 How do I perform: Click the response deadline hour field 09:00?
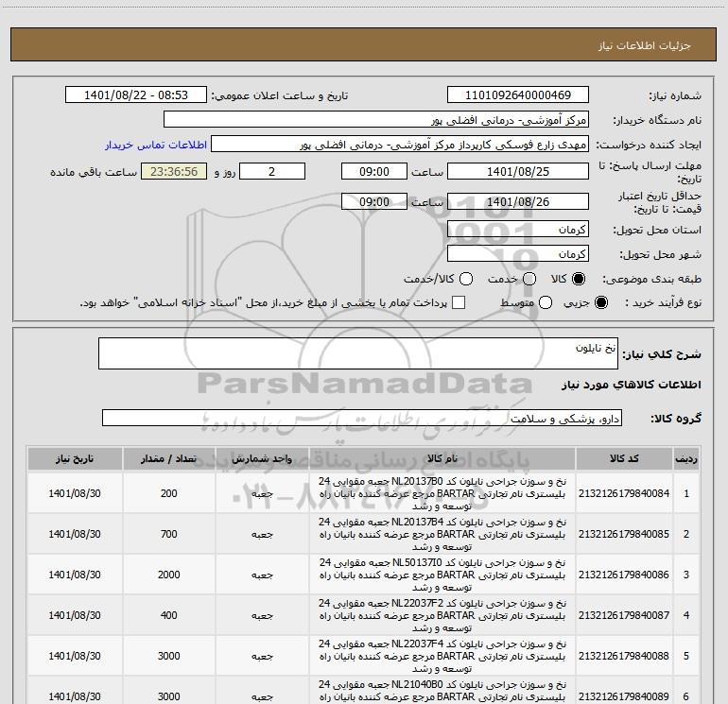coord(374,172)
